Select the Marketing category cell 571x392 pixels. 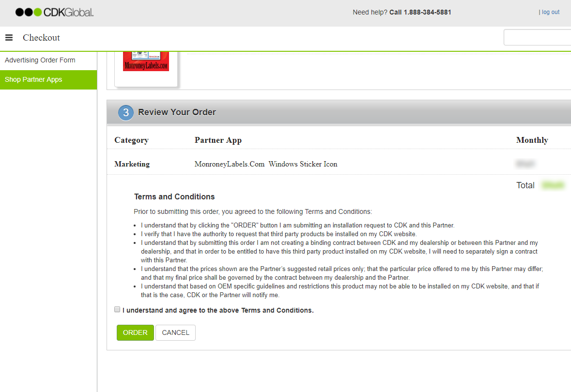point(132,164)
